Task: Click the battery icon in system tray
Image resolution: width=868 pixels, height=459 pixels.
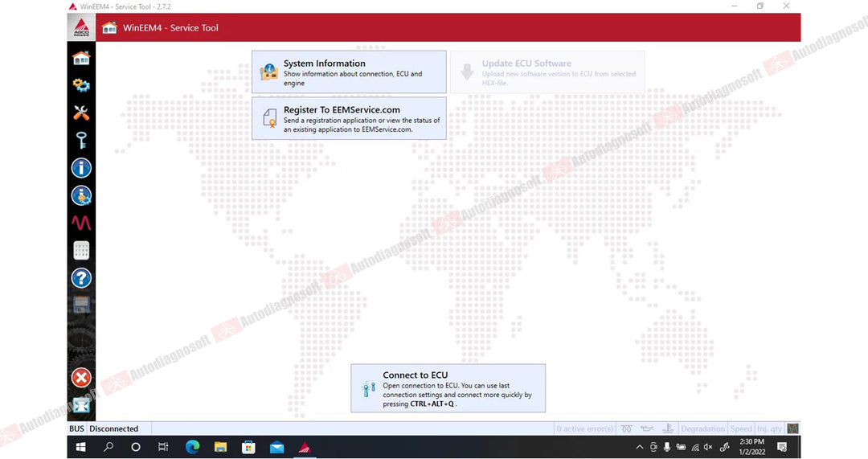Action: [681, 447]
